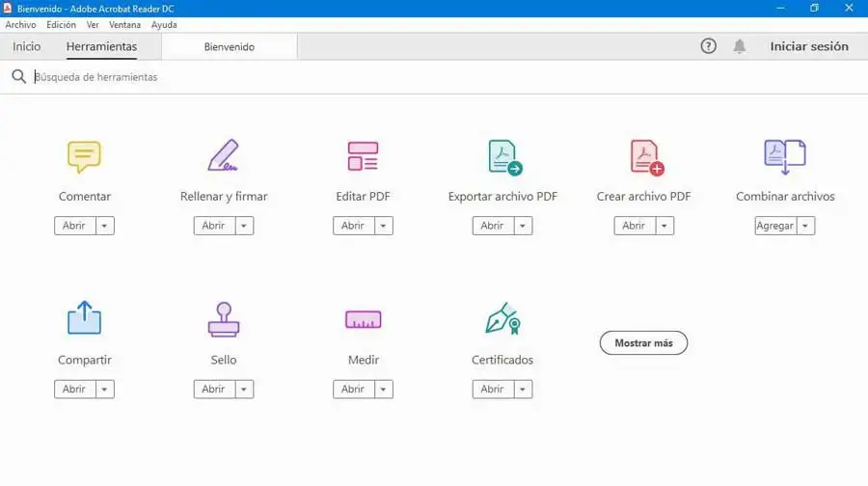868x486 pixels.
Task: Open the help question mark icon
Action: tap(708, 46)
